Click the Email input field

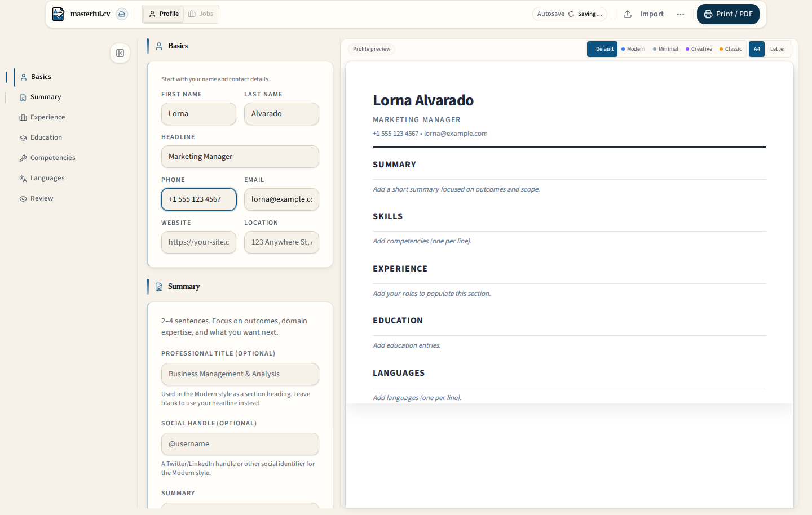coord(281,199)
